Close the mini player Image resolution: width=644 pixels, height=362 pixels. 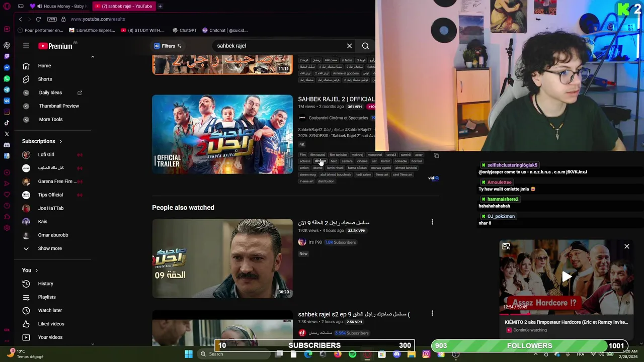(x=627, y=246)
